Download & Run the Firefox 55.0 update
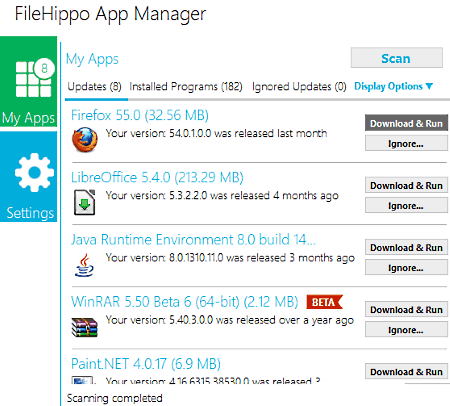This screenshot has width=450, height=406. (x=406, y=123)
